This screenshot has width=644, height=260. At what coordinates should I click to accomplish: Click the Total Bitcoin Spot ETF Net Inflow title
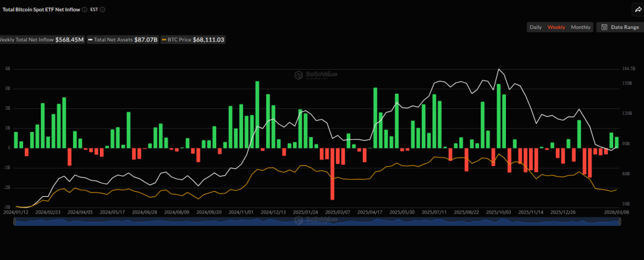(x=41, y=9)
